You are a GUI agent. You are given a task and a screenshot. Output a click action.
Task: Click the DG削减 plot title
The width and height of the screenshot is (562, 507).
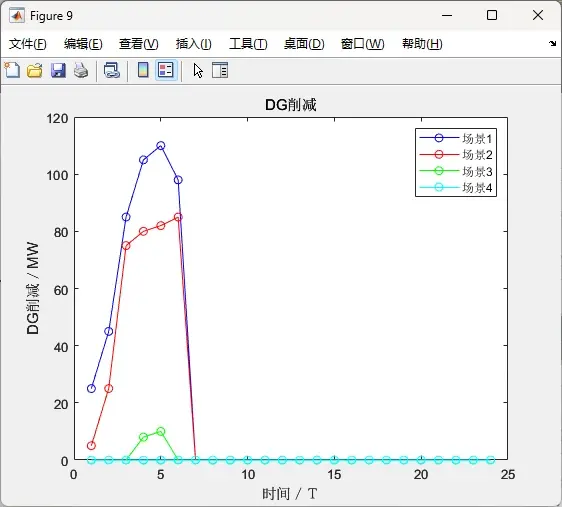291,105
